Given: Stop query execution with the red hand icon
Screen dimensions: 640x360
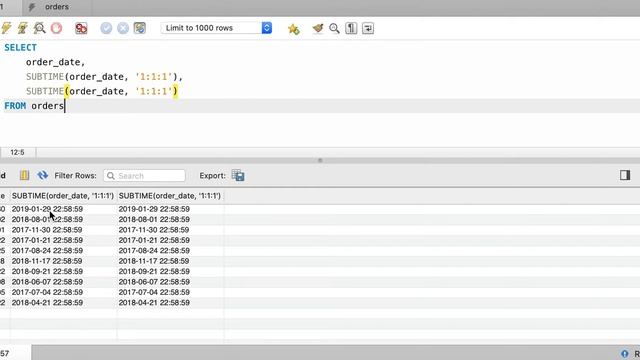Looking at the screenshot, I should click(x=56, y=28).
